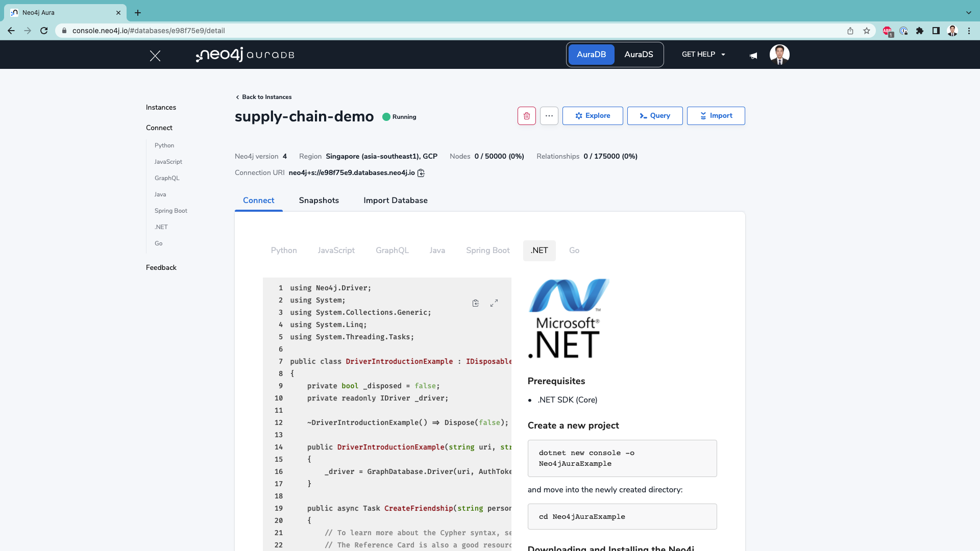Copy the connection URI to clipboard

tap(421, 173)
